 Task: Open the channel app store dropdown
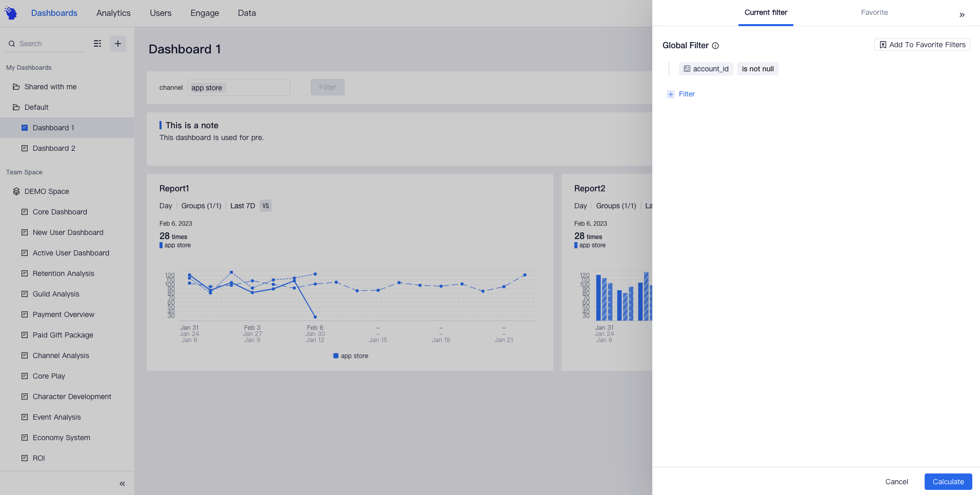(x=238, y=87)
